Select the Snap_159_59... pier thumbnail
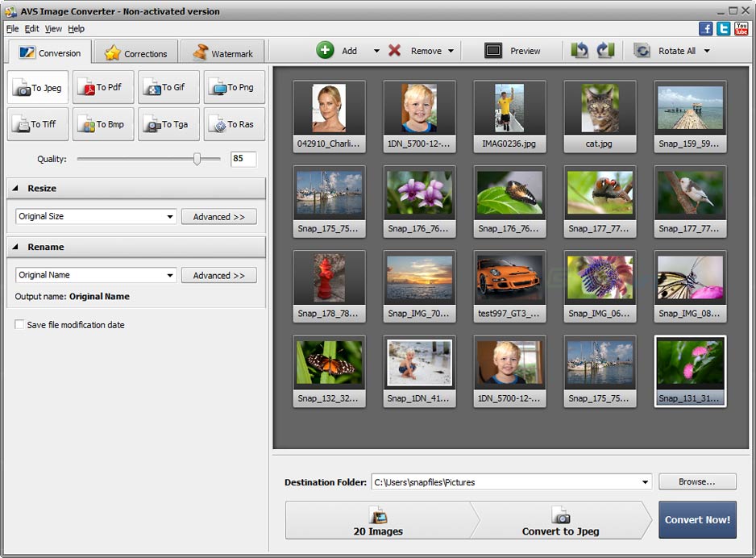This screenshot has width=756, height=558. point(690,116)
